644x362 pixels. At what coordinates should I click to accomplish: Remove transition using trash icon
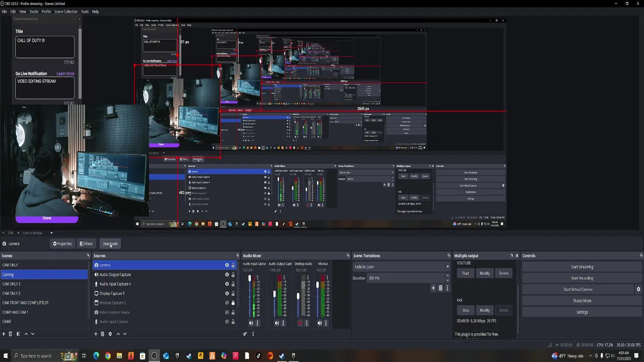click(x=440, y=288)
